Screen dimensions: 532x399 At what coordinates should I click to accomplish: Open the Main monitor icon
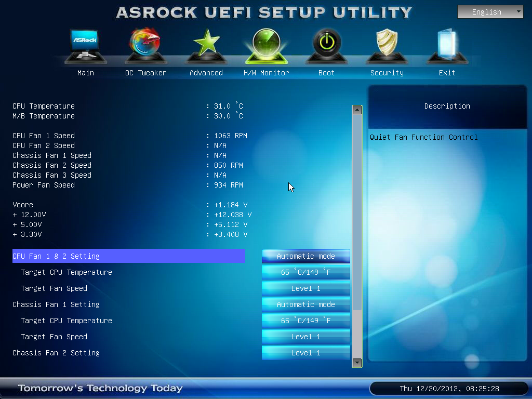click(86, 46)
